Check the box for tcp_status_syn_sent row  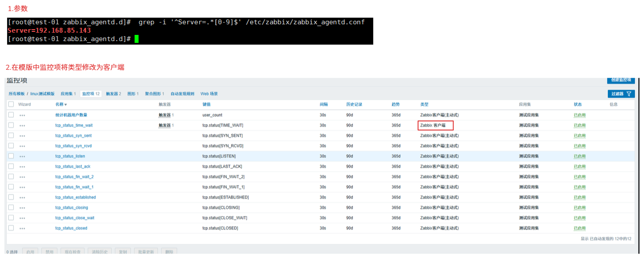click(x=11, y=135)
